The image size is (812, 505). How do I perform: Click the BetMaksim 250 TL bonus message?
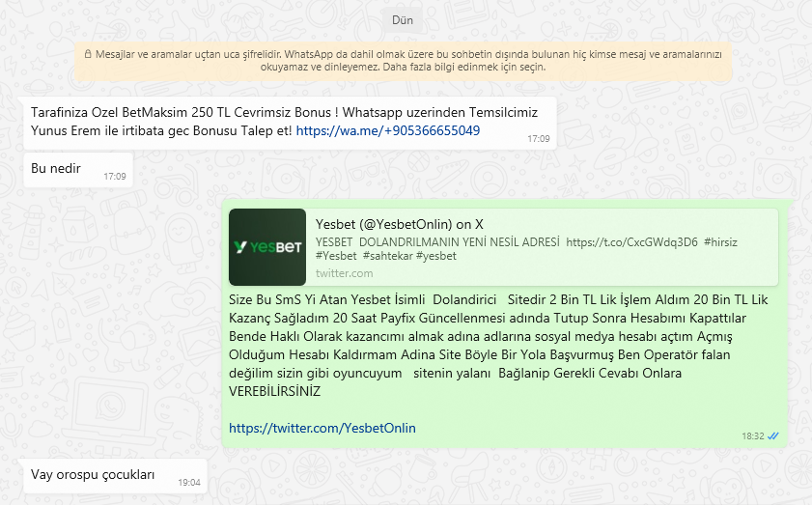[290, 123]
